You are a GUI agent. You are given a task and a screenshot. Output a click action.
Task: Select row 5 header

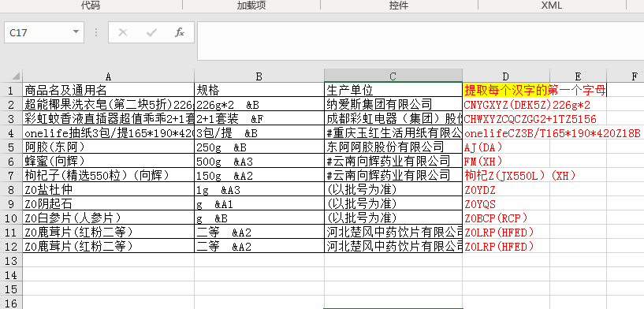[11, 147]
